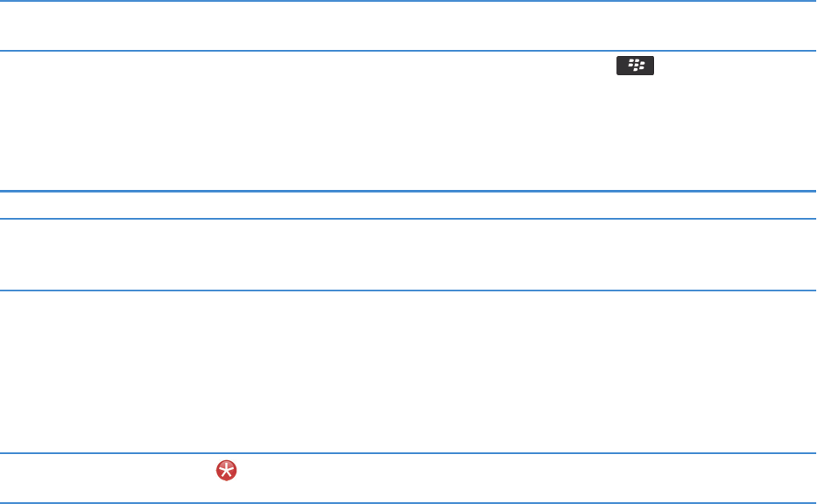817x504 pixels.
Task: Click the BlackBerry menu key icon
Action: pyautogui.click(x=635, y=66)
